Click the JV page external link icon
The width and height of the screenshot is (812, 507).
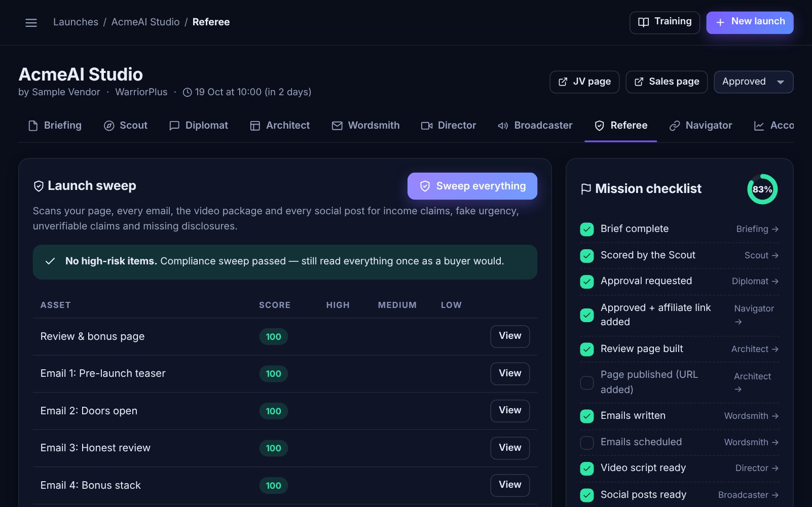click(563, 82)
